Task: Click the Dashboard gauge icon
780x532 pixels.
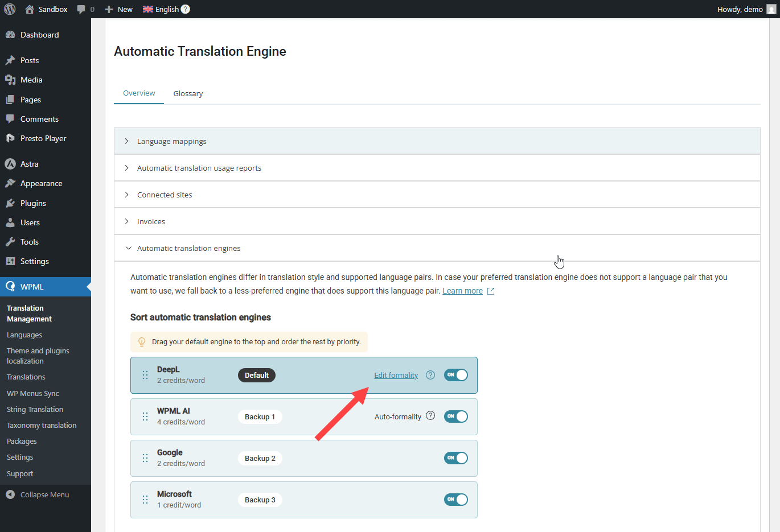Action: [x=10, y=35]
